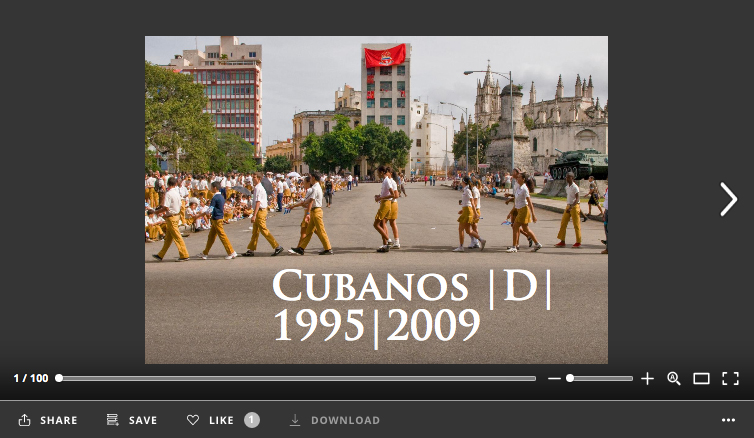754x438 pixels.
Task: Click the share upload icon
Action: click(x=25, y=420)
